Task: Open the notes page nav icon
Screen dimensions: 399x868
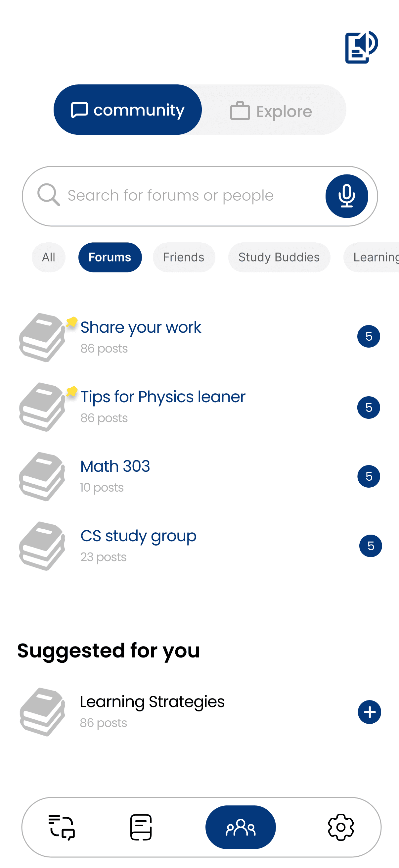Action: point(141,827)
